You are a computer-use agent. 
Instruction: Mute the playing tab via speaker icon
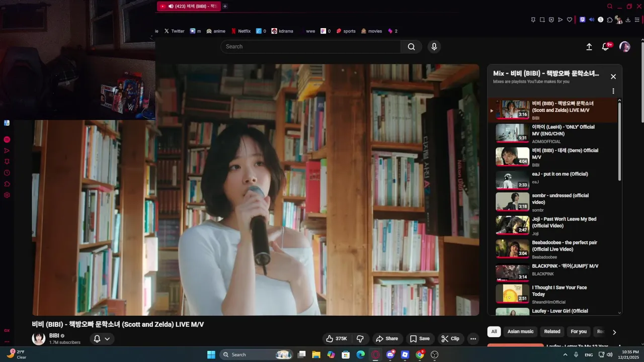[171, 6]
